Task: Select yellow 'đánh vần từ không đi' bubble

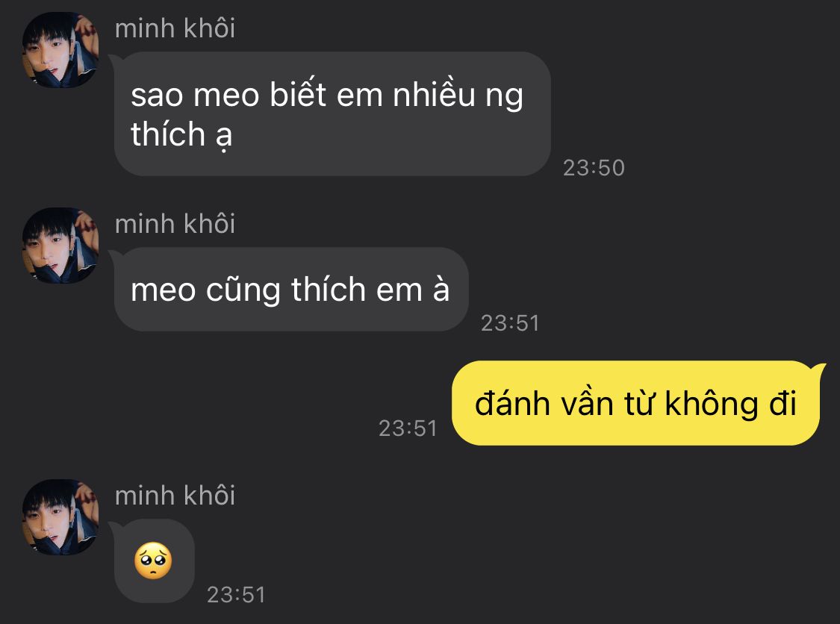Action: click(636, 403)
